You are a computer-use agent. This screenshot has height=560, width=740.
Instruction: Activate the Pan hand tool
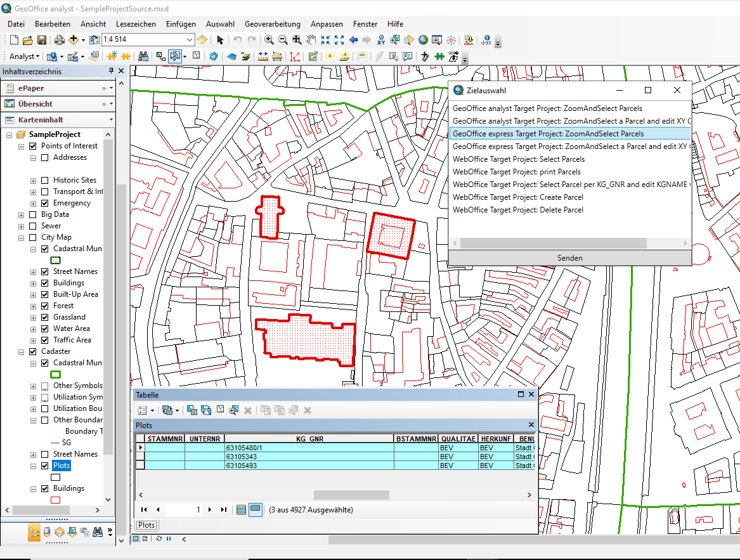click(311, 40)
